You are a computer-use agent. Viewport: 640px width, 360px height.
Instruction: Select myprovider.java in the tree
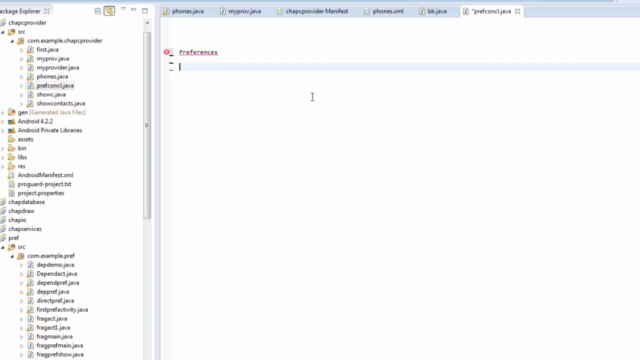[x=58, y=68]
